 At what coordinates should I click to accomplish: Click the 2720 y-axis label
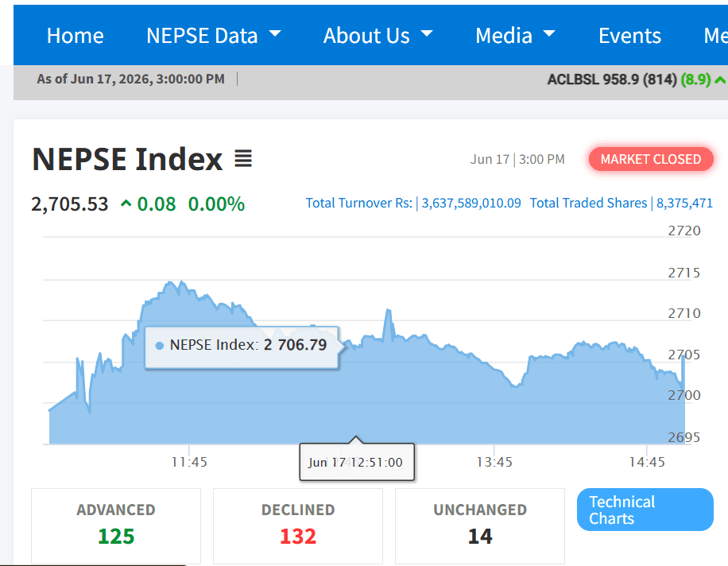(684, 231)
